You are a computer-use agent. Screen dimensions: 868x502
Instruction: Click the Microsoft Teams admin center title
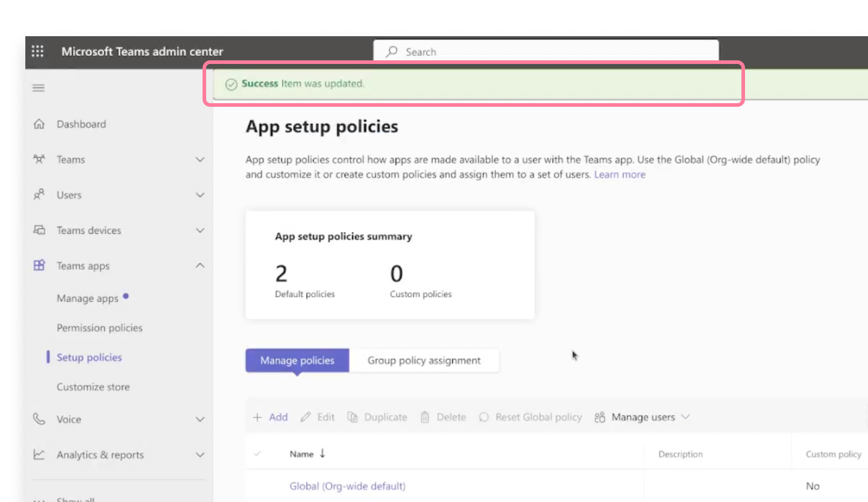(142, 52)
